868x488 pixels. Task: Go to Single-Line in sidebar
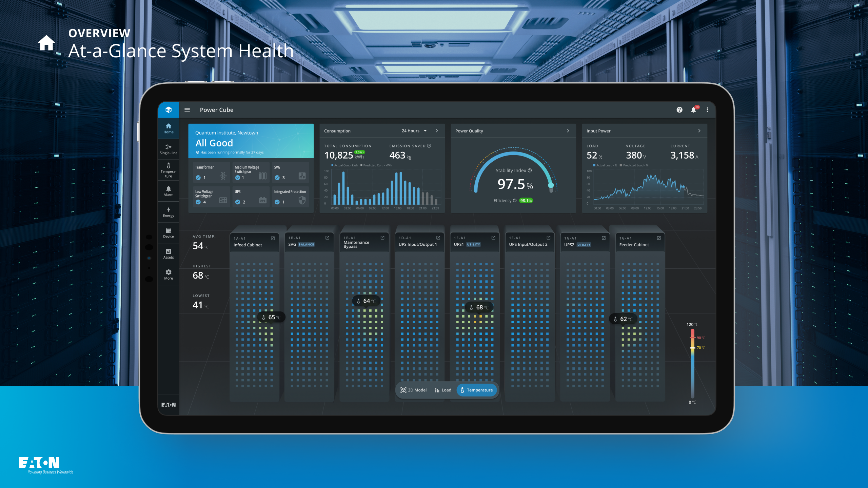coord(169,149)
